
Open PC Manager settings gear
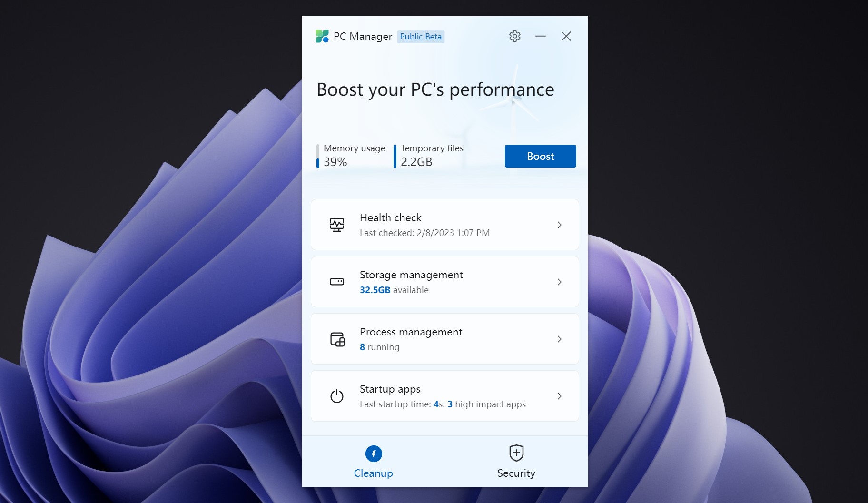pyautogui.click(x=514, y=36)
